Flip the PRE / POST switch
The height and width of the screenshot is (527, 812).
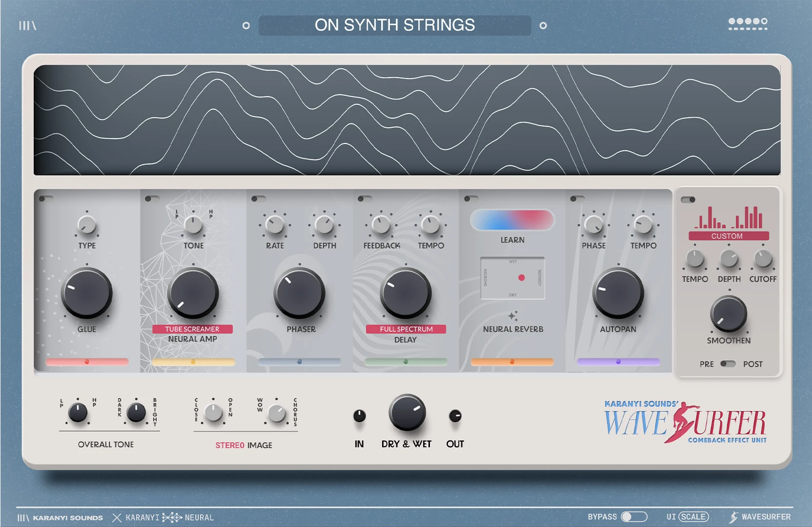(728, 364)
